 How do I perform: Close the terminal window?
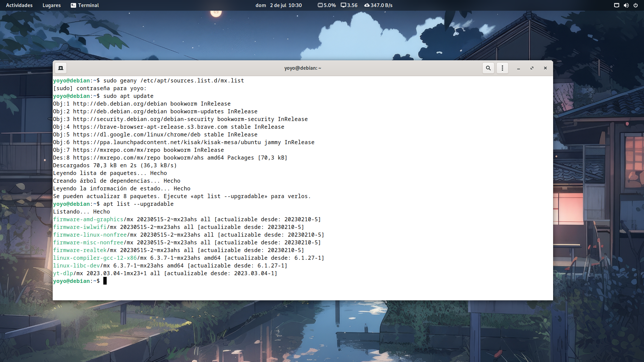[x=545, y=68]
